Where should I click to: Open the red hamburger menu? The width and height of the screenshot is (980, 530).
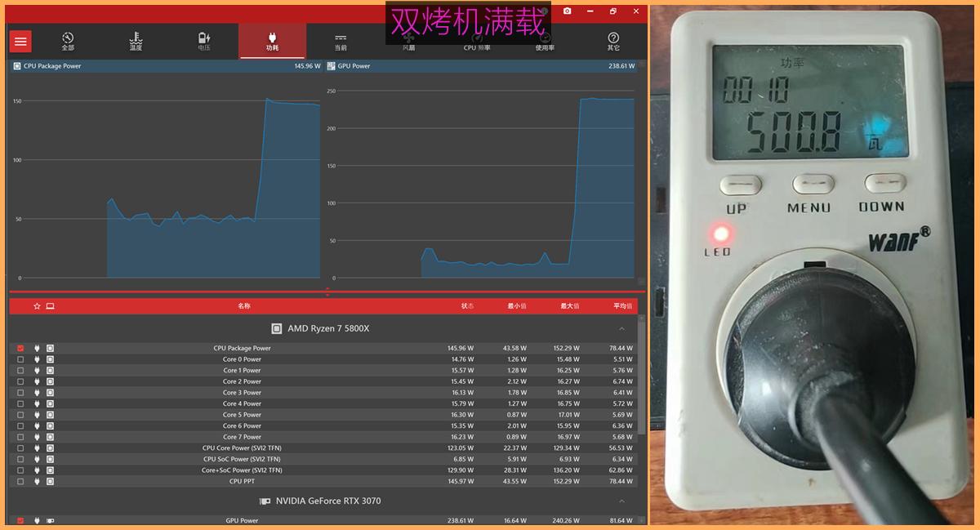coord(21,41)
